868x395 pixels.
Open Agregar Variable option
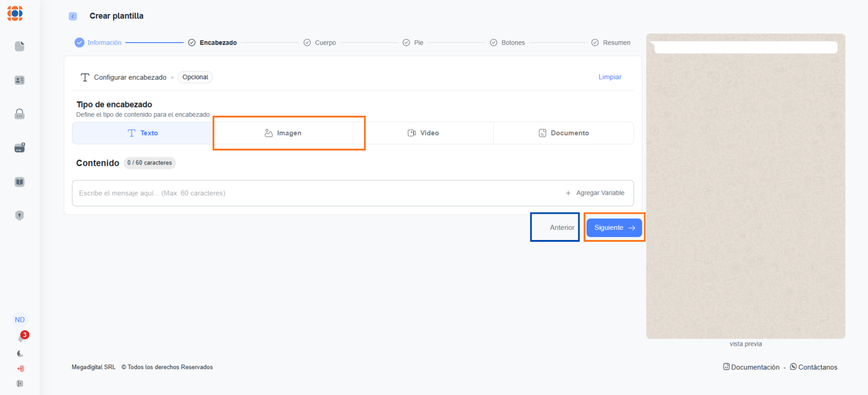pos(595,193)
